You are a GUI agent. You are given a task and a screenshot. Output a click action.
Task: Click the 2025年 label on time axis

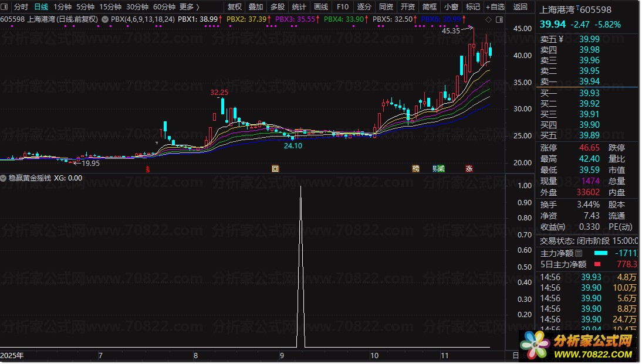(12, 355)
